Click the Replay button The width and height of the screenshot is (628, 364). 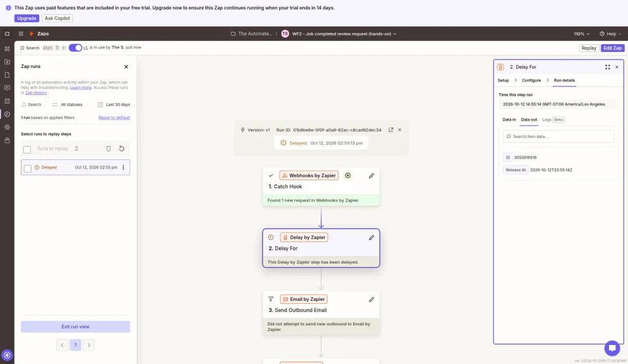(589, 48)
